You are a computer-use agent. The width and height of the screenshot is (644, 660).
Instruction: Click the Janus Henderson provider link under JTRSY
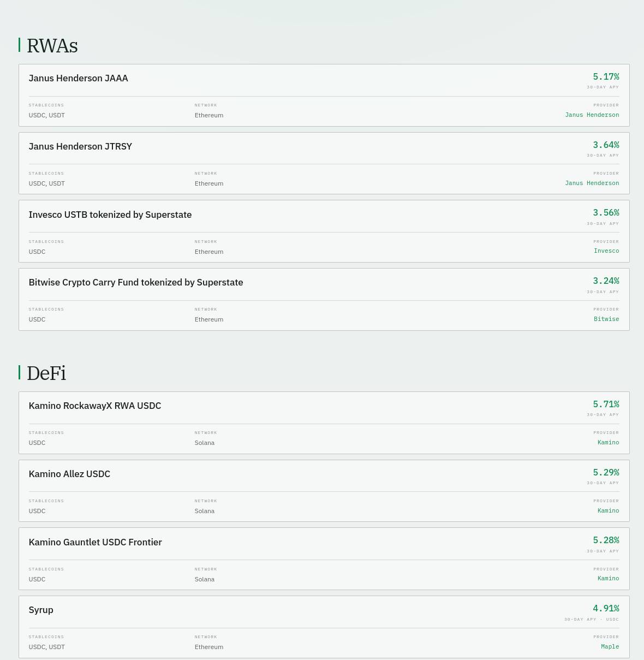[592, 183]
